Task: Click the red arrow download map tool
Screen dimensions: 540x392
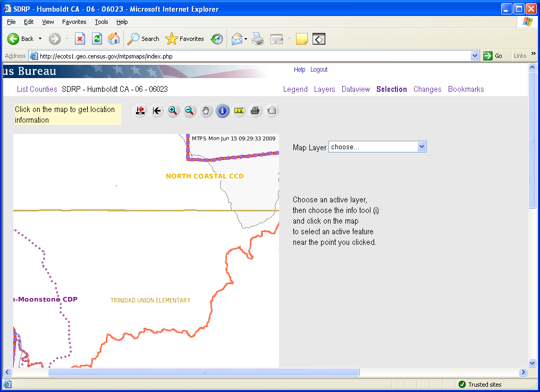Action: coord(140,111)
